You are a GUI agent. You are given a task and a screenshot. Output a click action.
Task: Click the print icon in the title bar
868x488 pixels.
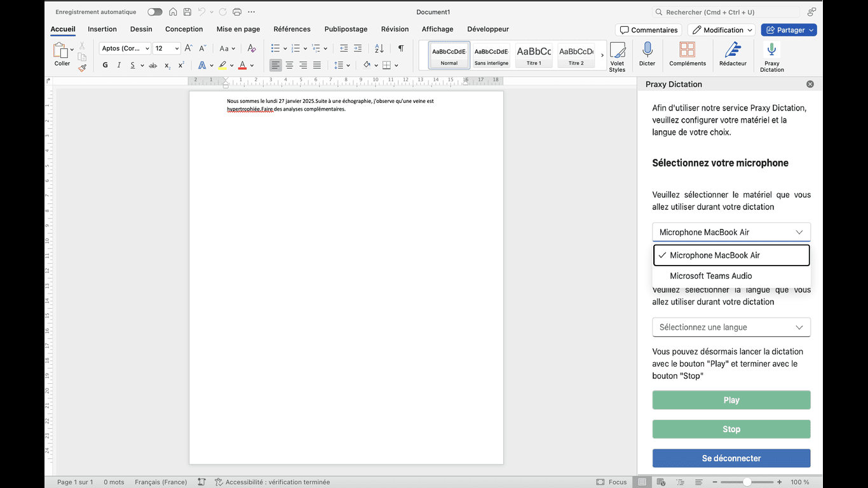click(x=237, y=12)
